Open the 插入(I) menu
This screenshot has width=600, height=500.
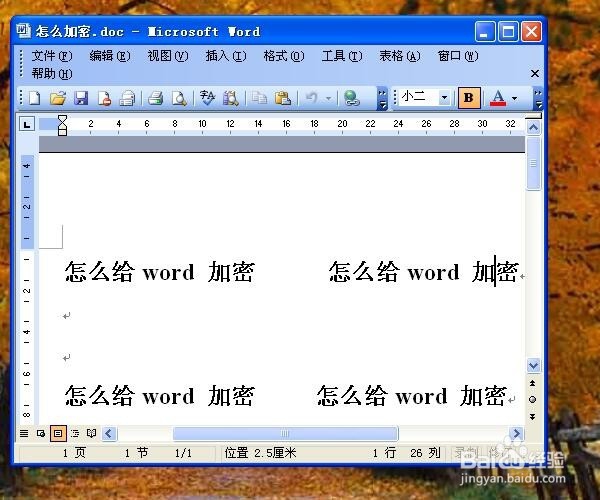(x=226, y=56)
